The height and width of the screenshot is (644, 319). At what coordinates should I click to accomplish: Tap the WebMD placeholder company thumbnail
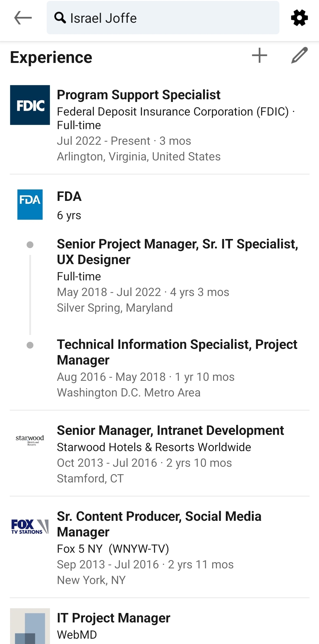30,626
